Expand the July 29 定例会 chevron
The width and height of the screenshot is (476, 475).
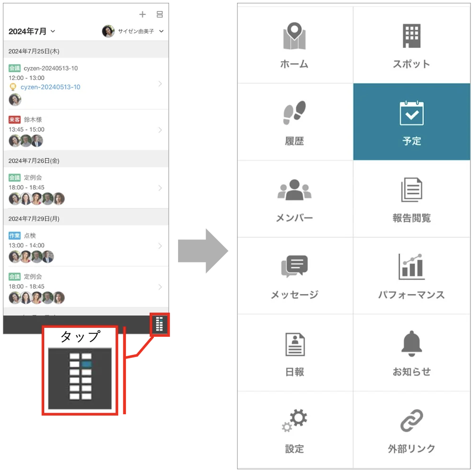[x=160, y=287]
